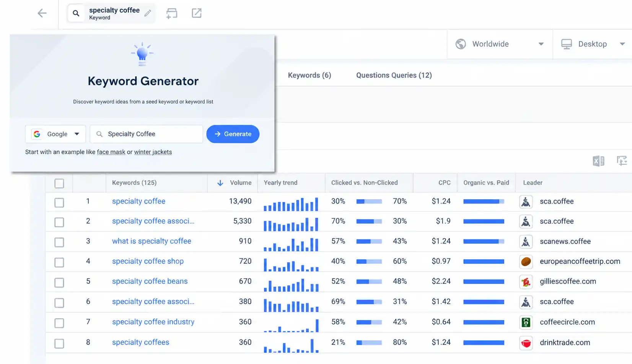
Task: Click the europeancoffeetrip.com favicon
Action: click(526, 262)
